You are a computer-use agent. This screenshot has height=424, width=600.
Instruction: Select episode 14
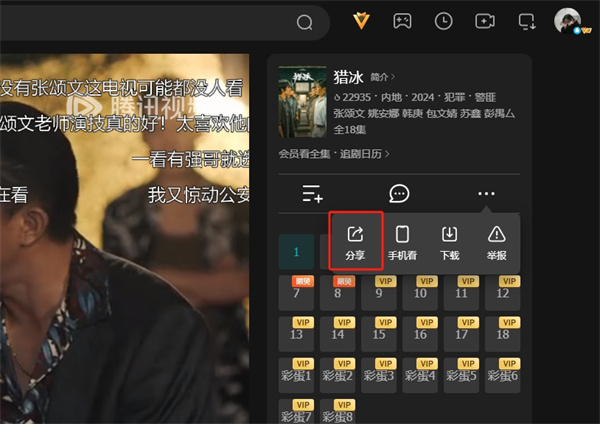(x=338, y=334)
